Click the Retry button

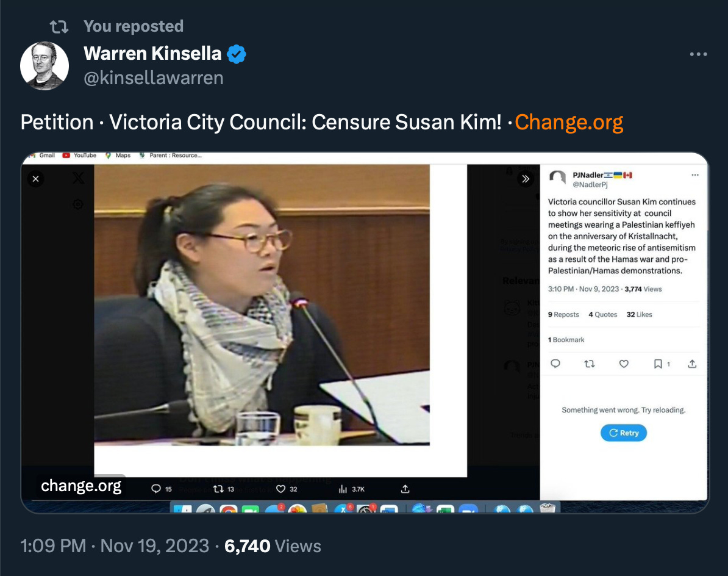pos(624,433)
